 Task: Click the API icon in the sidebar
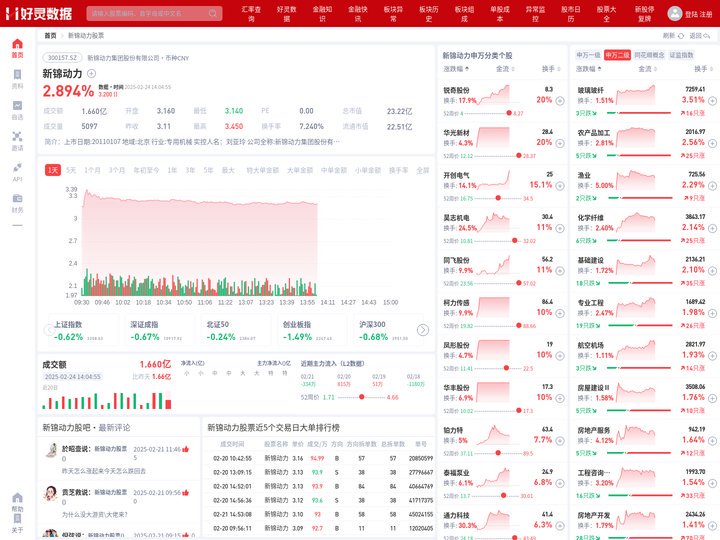17,168
